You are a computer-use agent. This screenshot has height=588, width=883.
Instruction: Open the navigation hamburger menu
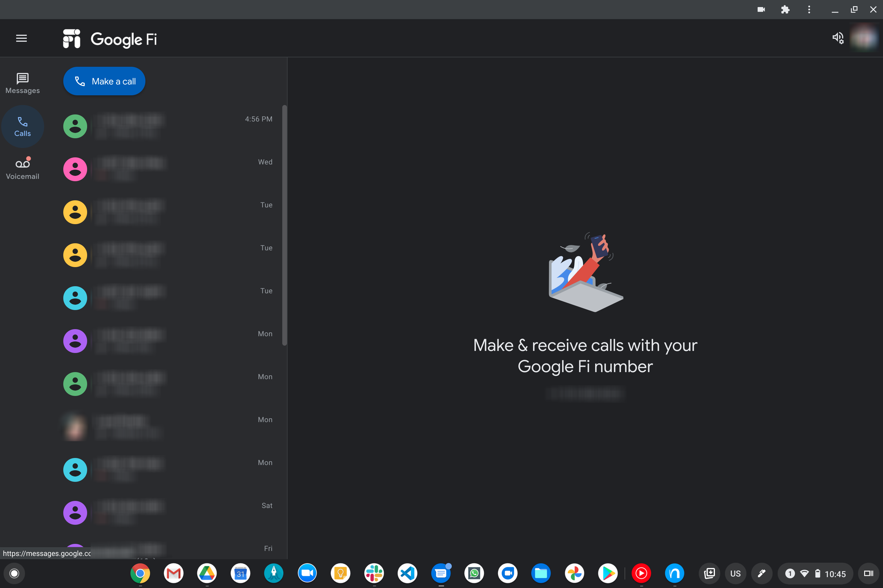(x=21, y=38)
